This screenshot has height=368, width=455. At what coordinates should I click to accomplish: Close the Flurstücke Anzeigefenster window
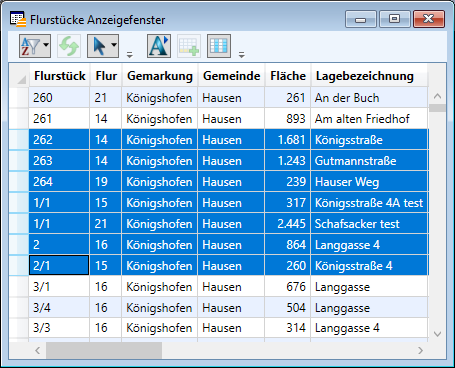(x=429, y=19)
